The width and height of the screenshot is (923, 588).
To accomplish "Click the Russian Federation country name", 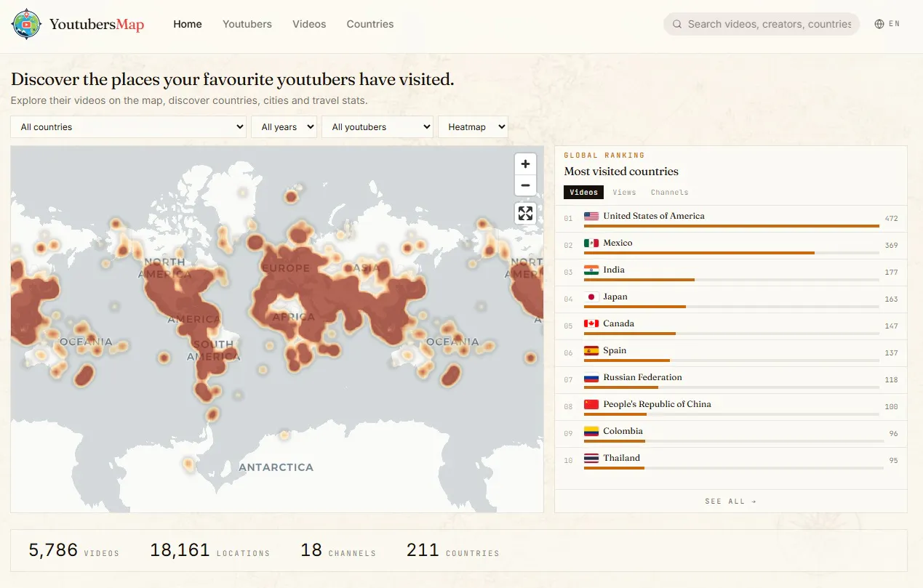I will coord(643,377).
